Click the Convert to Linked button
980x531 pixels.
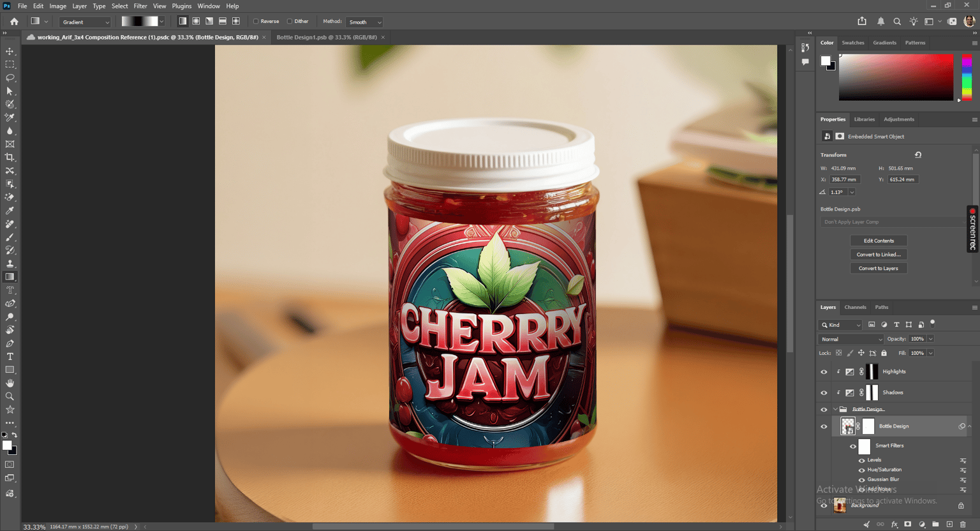click(879, 255)
